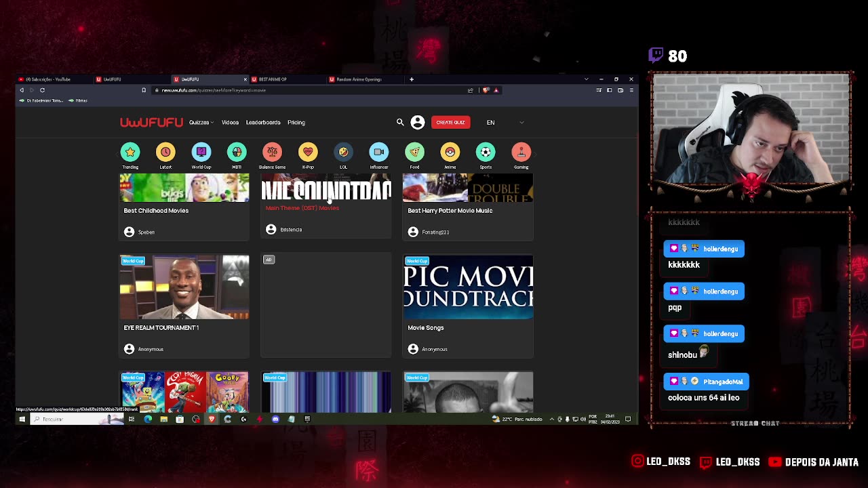Open the user account profile icon
The height and width of the screenshot is (488, 868).
(x=418, y=122)
